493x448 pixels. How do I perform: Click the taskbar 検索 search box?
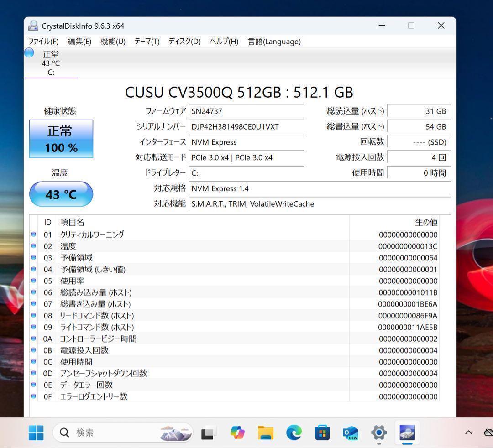click(x=123, y=432)
